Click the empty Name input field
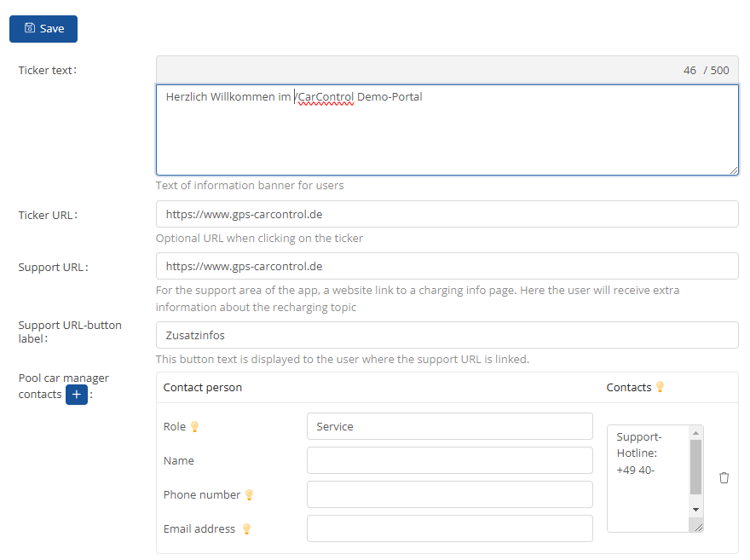 449,460
